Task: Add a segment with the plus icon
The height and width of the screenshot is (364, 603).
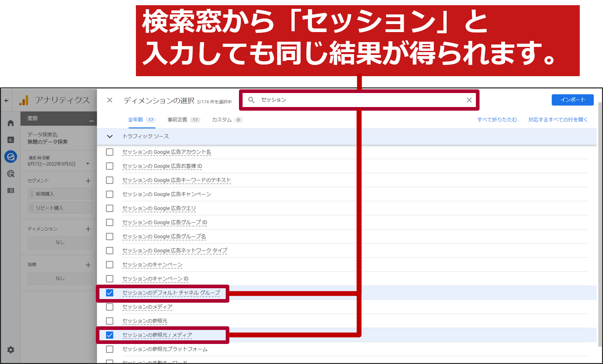Action: pos(88,181)
